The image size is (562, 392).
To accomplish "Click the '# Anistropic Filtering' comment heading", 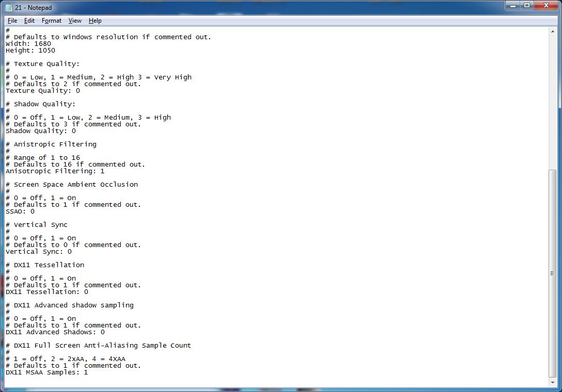I will pos(51,144).
